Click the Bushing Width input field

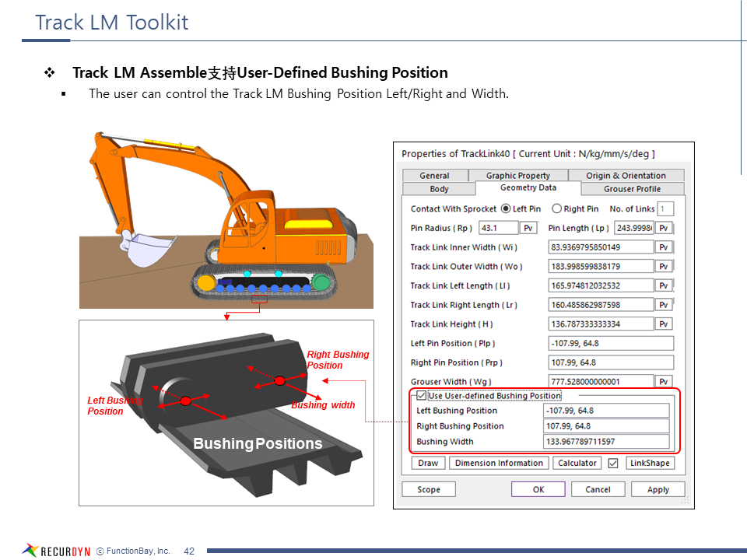(606, 442)
